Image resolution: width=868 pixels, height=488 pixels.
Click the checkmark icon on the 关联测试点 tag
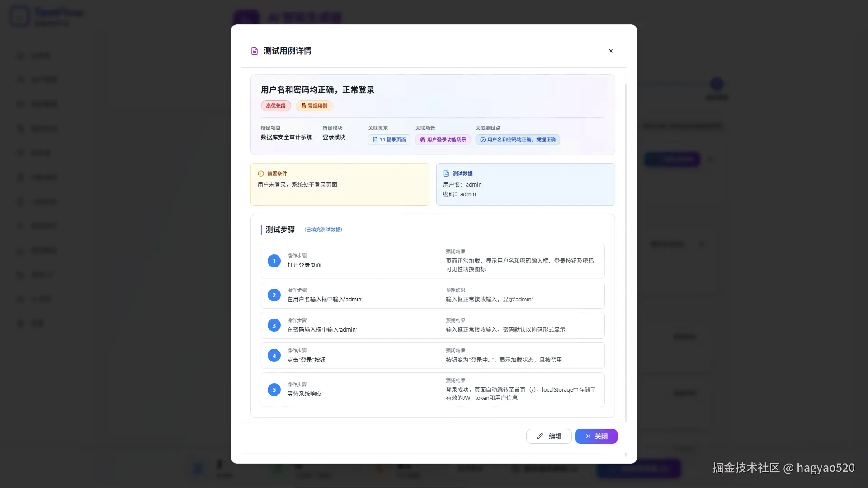pos(483,140)
